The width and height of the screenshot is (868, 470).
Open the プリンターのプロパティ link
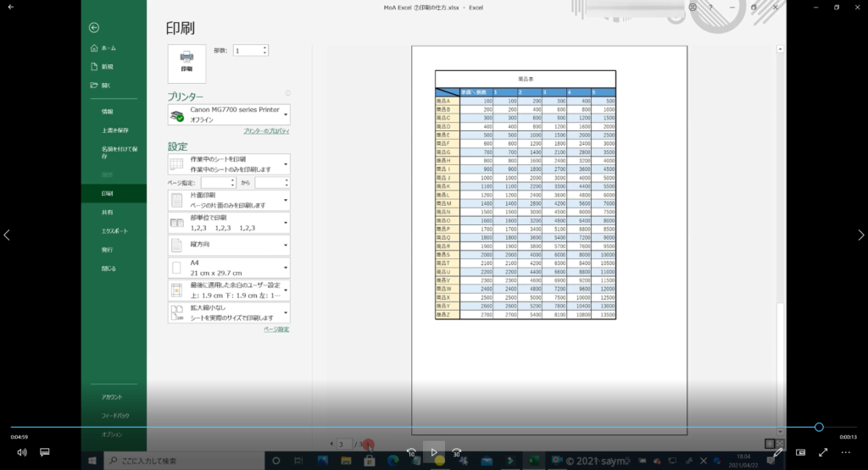pos(266,131)
